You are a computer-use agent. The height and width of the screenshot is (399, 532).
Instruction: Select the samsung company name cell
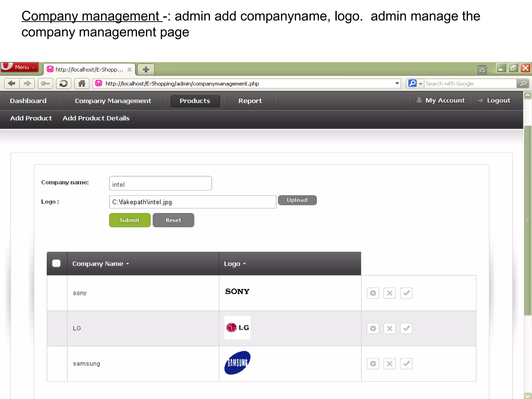coord(143,364)
